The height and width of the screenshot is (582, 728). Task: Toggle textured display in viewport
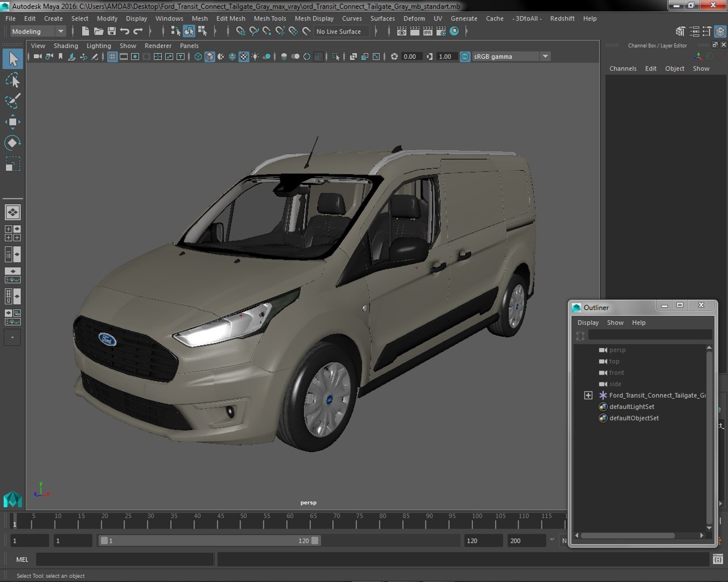point(244,57)
